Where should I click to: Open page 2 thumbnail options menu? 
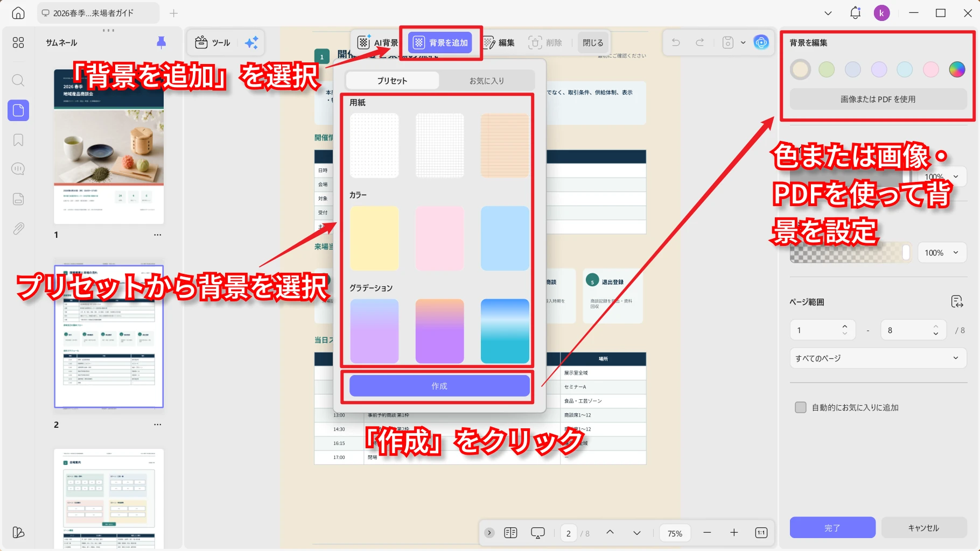coord(157,425)
